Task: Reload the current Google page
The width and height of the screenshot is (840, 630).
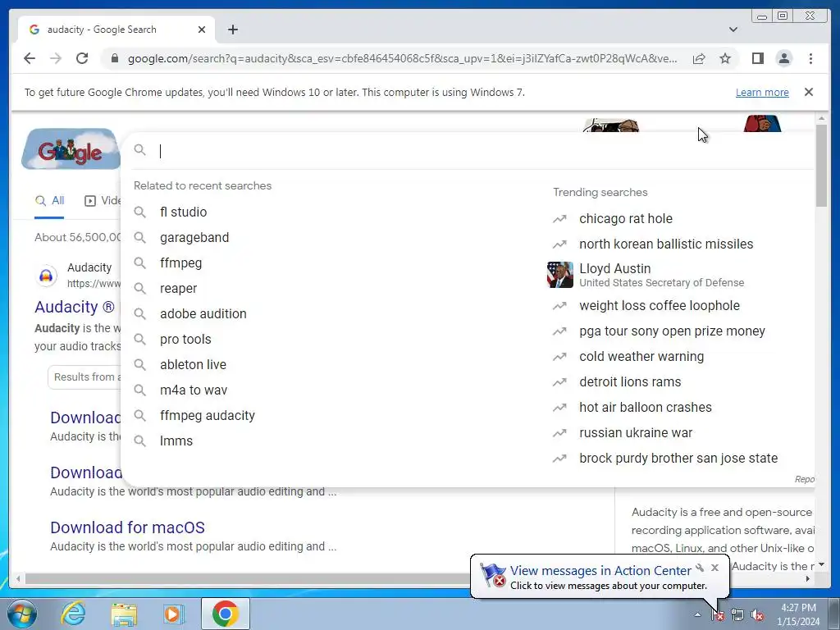Action: (82, 58)
